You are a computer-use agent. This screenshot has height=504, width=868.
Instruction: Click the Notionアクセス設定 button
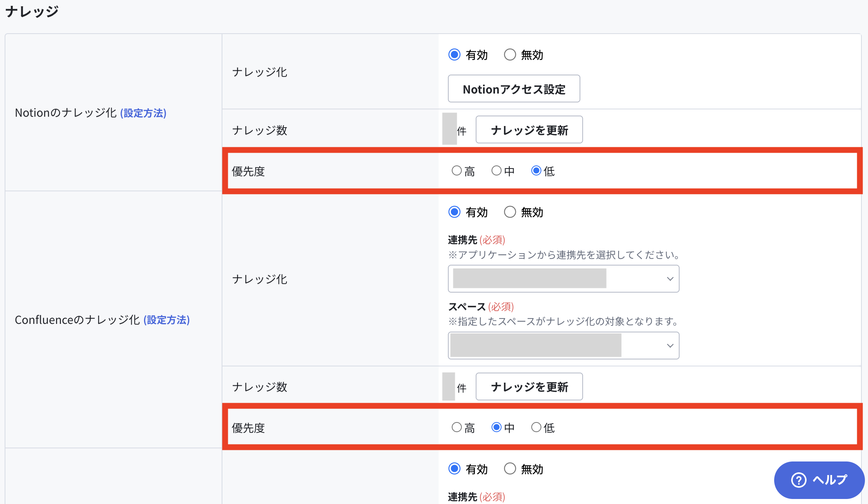(x=514, y=89)
